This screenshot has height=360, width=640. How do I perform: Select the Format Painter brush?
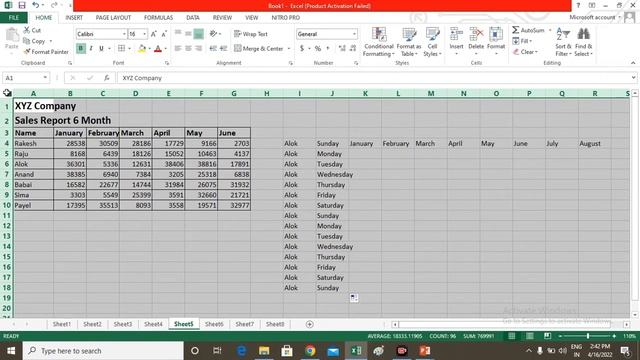(x=46, y=52)
